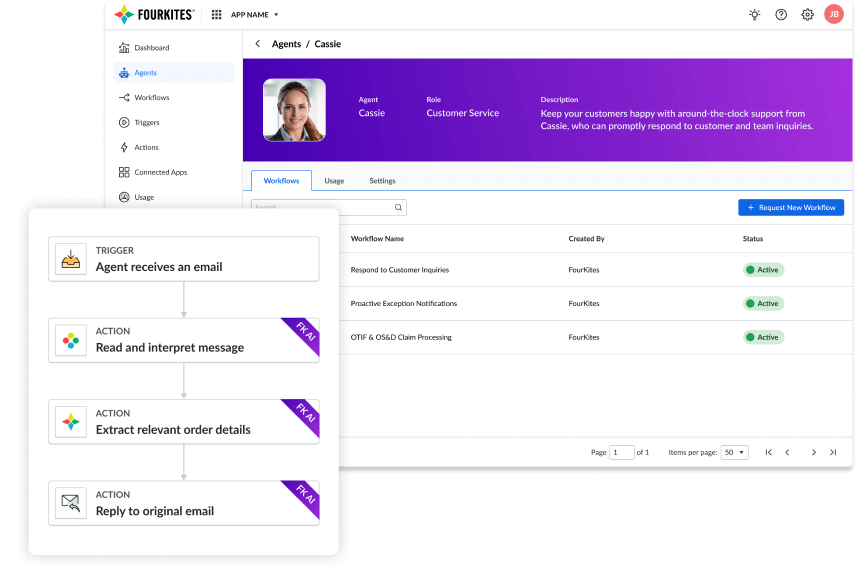Switch to the Workflows tab
857x574 pixels.
coord(281,180)
